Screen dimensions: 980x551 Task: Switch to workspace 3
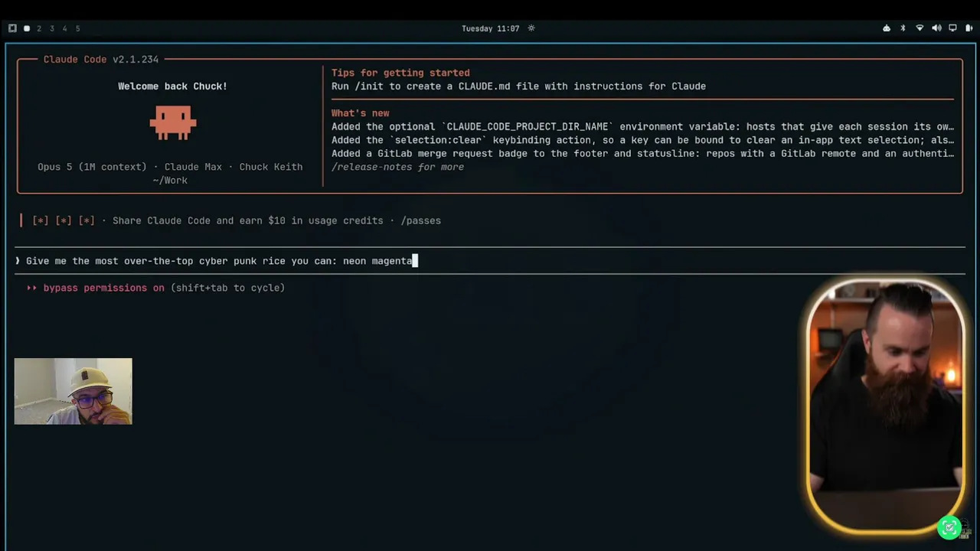click(x=52, y=28)
